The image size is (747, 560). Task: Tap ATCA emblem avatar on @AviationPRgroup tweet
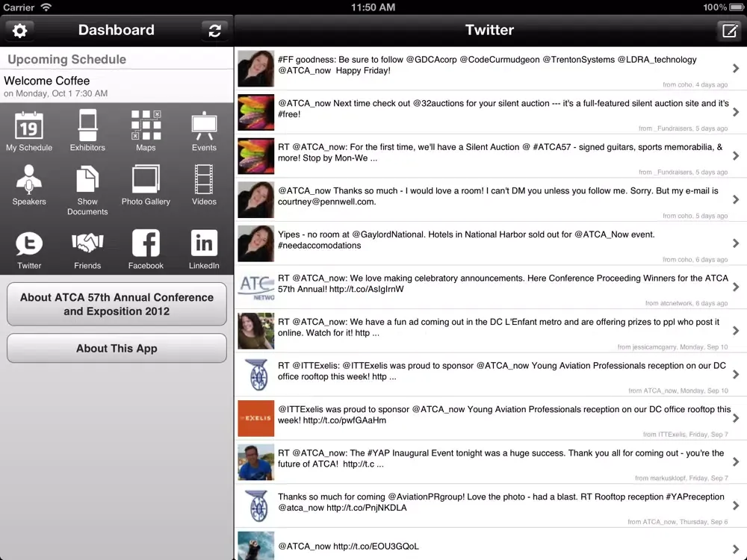255,505
